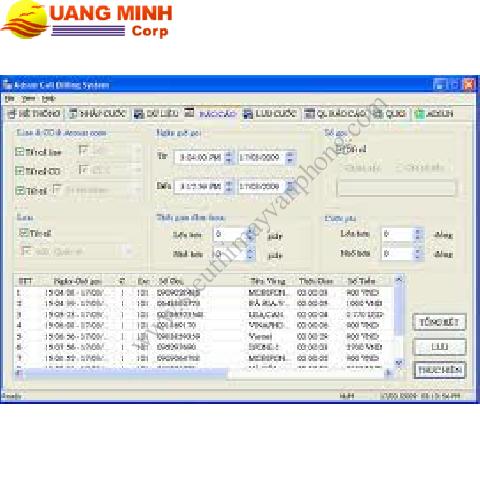Sort by the Ext column header

pos(143,281)
